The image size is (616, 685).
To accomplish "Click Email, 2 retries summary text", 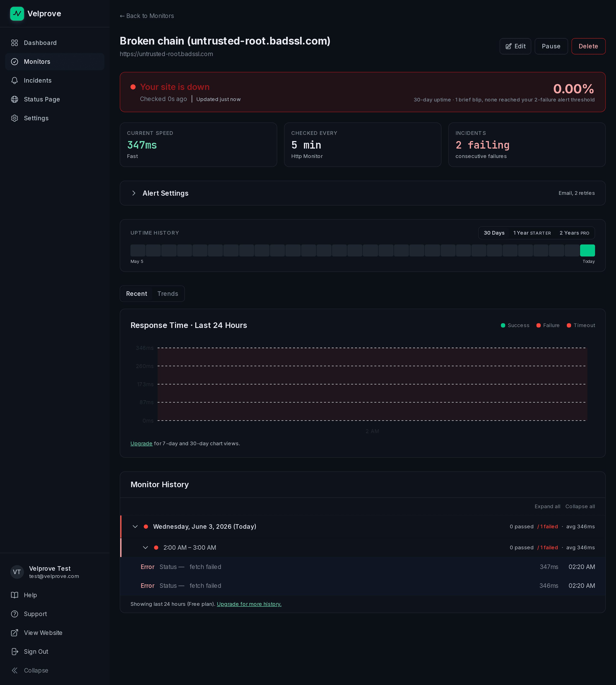I will [576, 193].
